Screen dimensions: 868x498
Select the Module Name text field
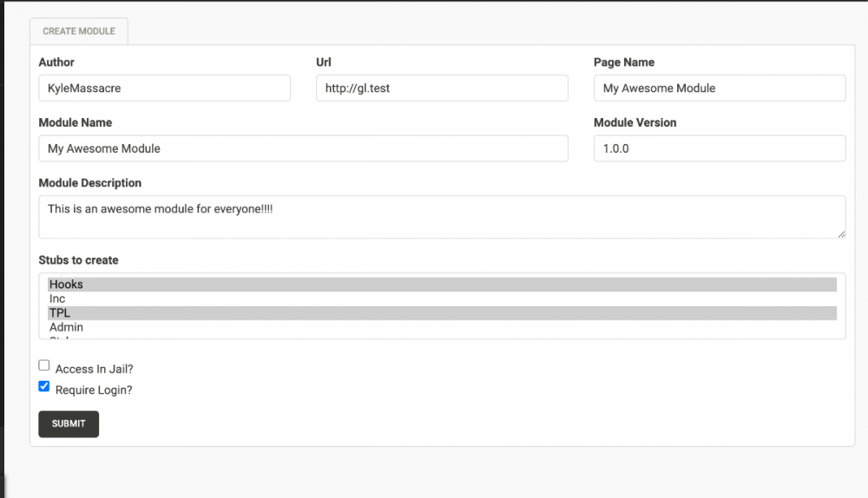tap(303, 148)
